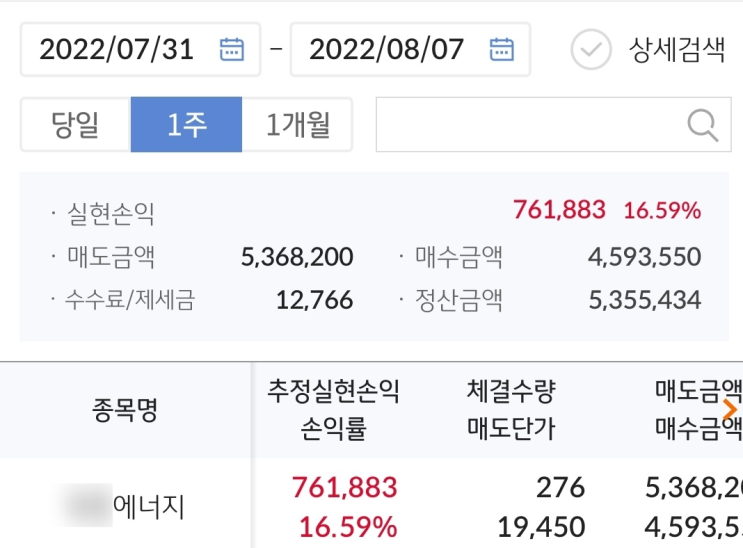The height and width of the screenshot is (548, 743).
Task: Click the orange right-scroll arrow in table header
Action: pyautogui.click(x=731, y=409)
